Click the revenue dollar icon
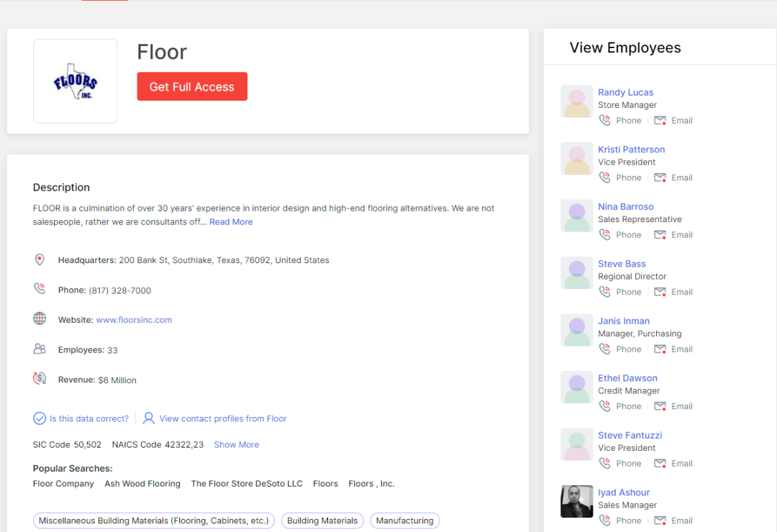This screenshot has width=777, height=532. 40,378
